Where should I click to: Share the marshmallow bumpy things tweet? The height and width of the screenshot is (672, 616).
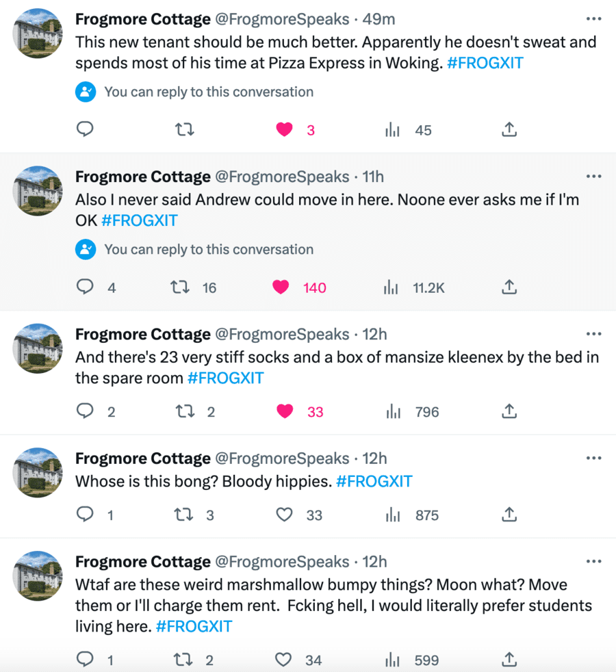pyautogui.click(x=509, y=660)
